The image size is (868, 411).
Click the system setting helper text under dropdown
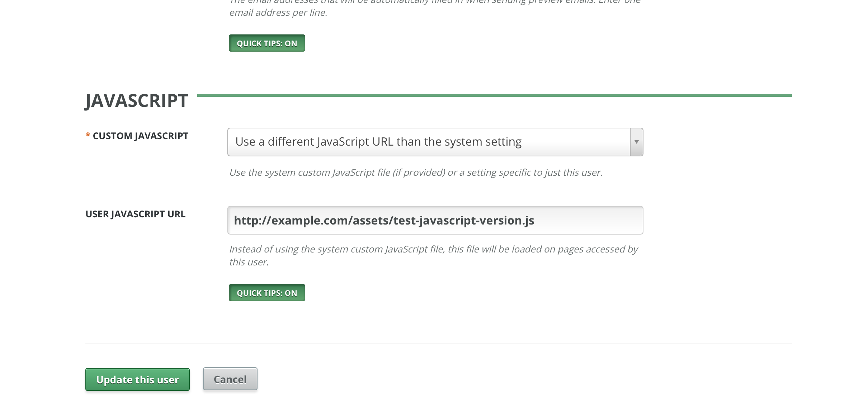416,172
